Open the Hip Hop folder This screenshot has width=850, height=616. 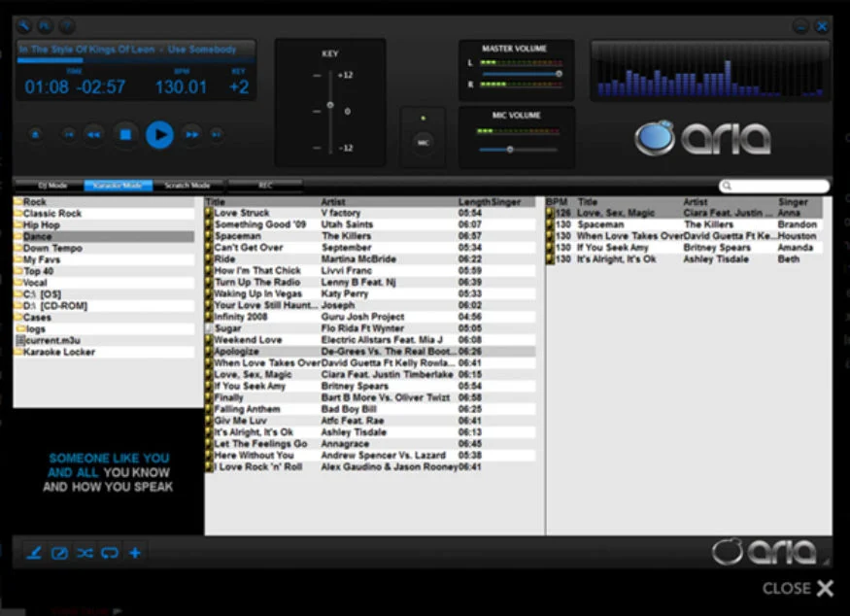tap(42, 224)
